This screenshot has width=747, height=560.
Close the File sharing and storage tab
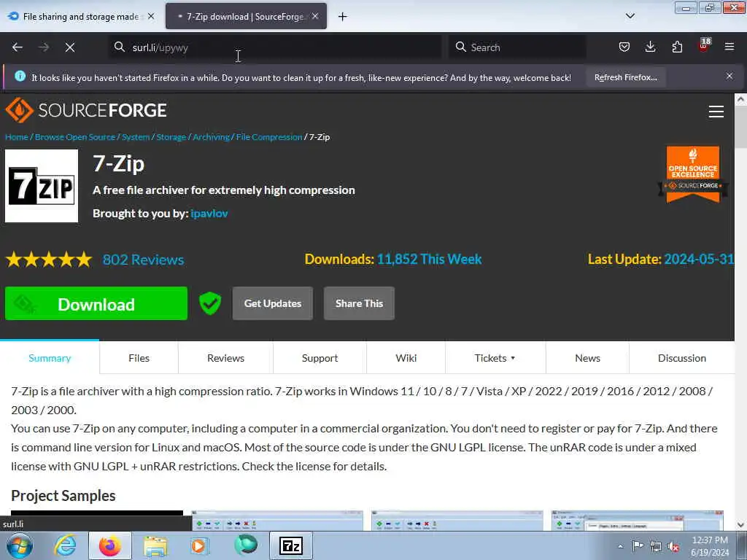(x=151, y=16)
